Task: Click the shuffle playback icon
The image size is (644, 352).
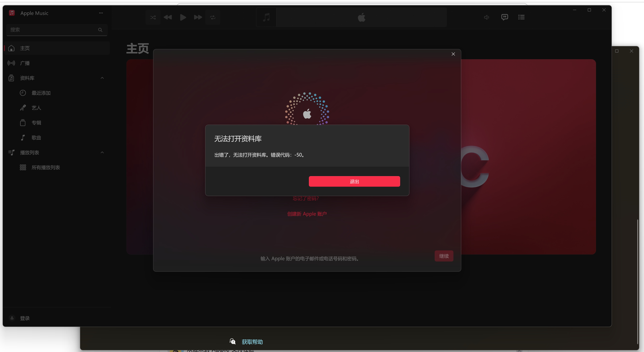Action: click(153, 17)
